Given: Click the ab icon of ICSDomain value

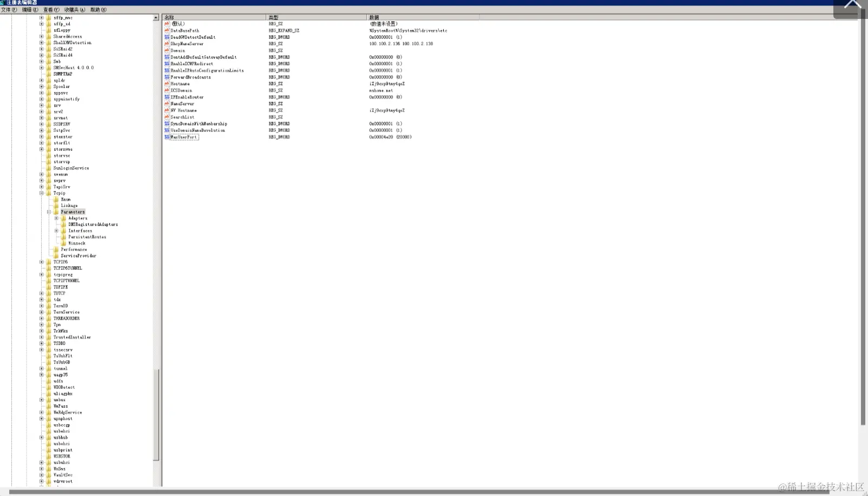Looking at the screenshot, I should click(167, 90).
